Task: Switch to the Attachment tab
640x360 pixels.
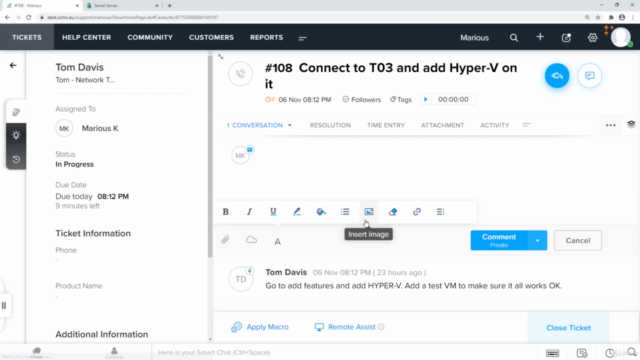Action: click(x=442, y=125)
